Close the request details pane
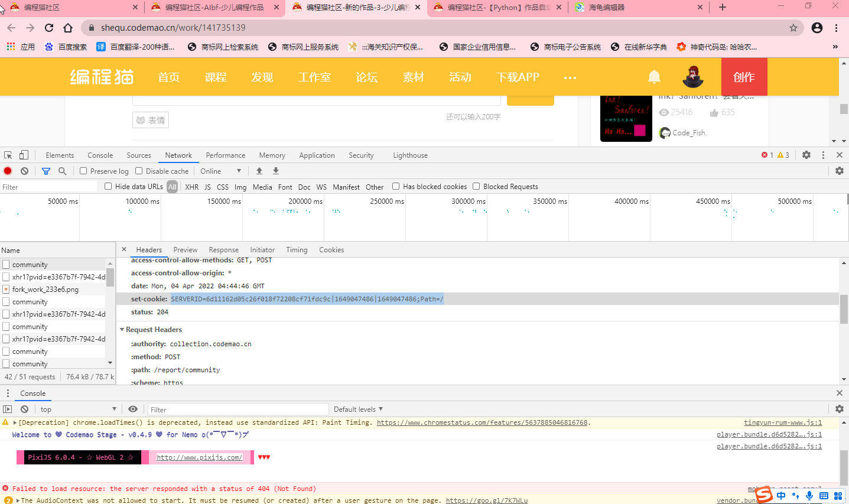 pyautogui.click(x=124, y=249)
